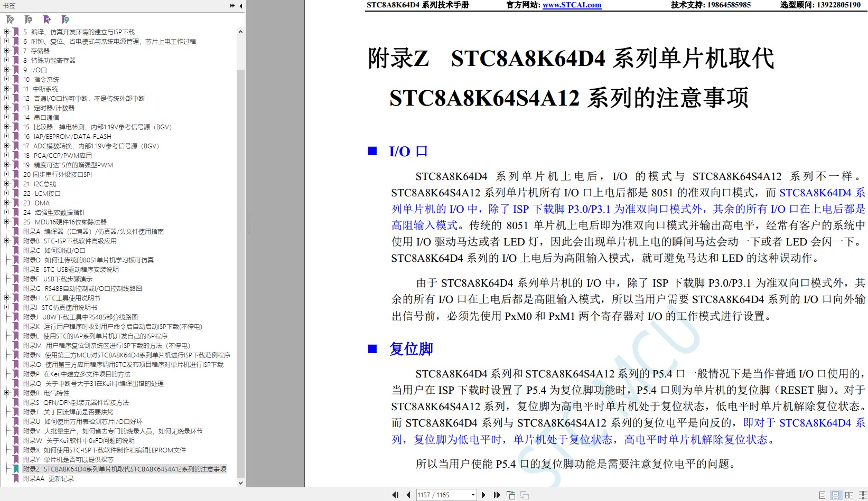Click the bookmarks scrollbar up arrow
The image size is (868, 501).
(240, 32)
